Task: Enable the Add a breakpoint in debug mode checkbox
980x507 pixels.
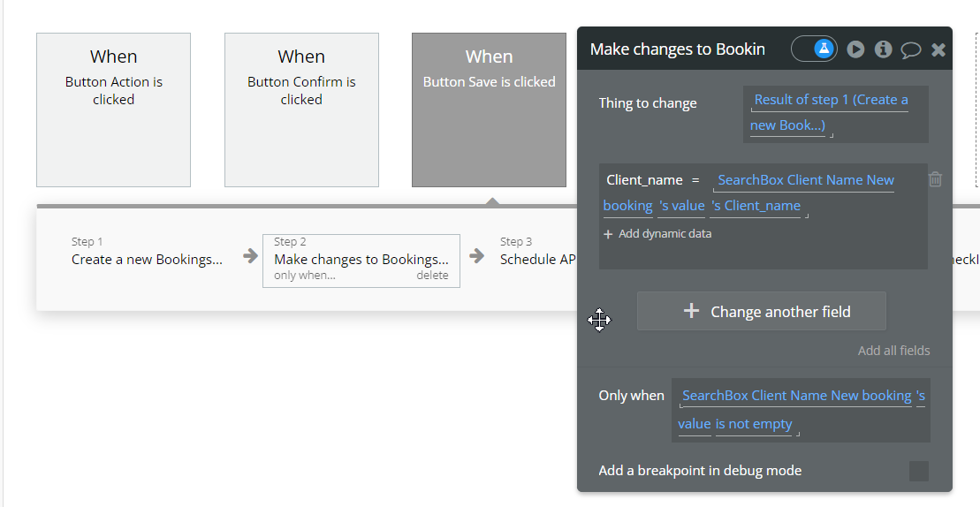Action: (919, 471)
